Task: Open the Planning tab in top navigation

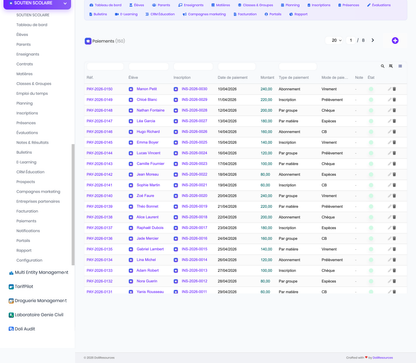Action: (x=290, y=5)
